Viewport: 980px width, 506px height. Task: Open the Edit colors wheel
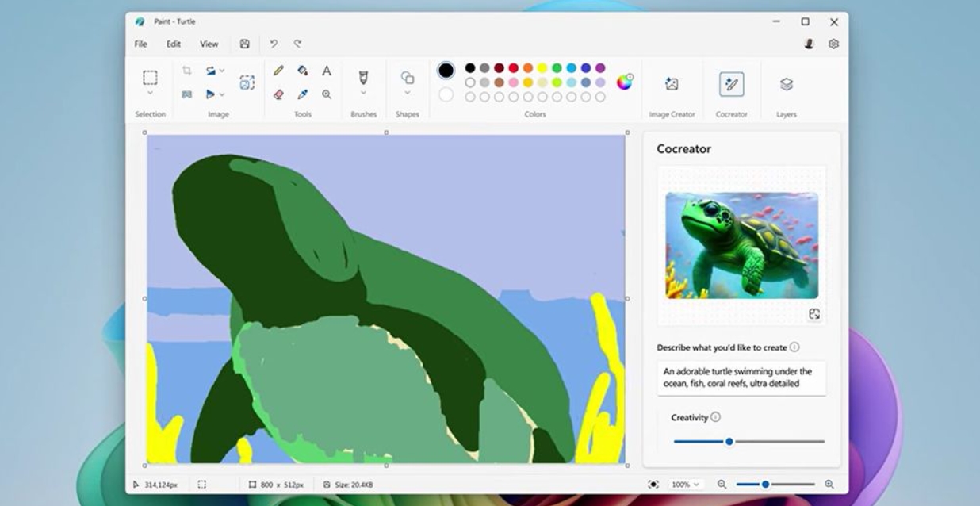point(625,82)
